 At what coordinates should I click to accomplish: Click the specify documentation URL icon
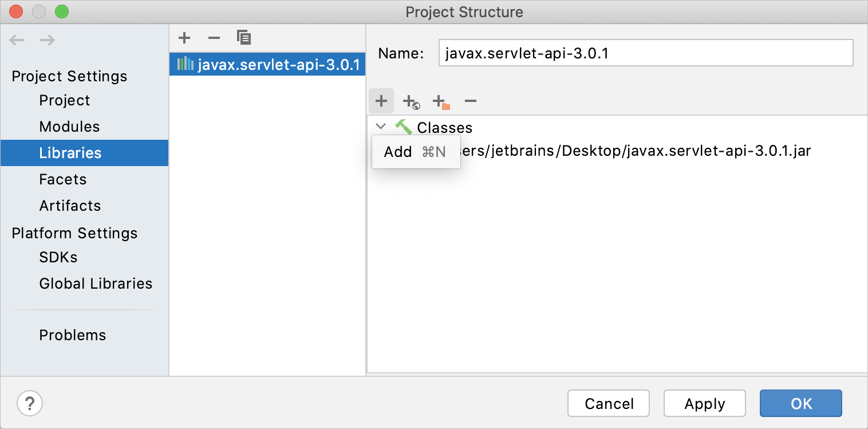[411, 102]
